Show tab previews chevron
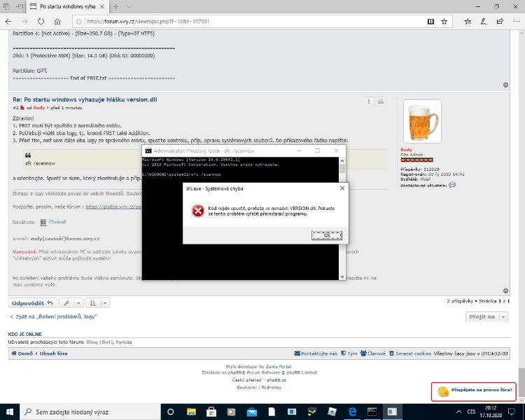525x420 pixels. pos(129,6)
